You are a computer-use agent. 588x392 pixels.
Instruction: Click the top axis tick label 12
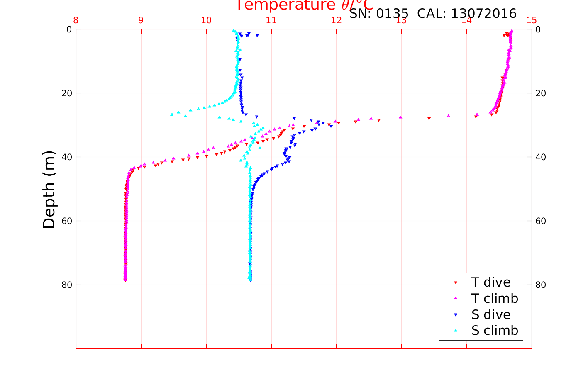[337, 20]
